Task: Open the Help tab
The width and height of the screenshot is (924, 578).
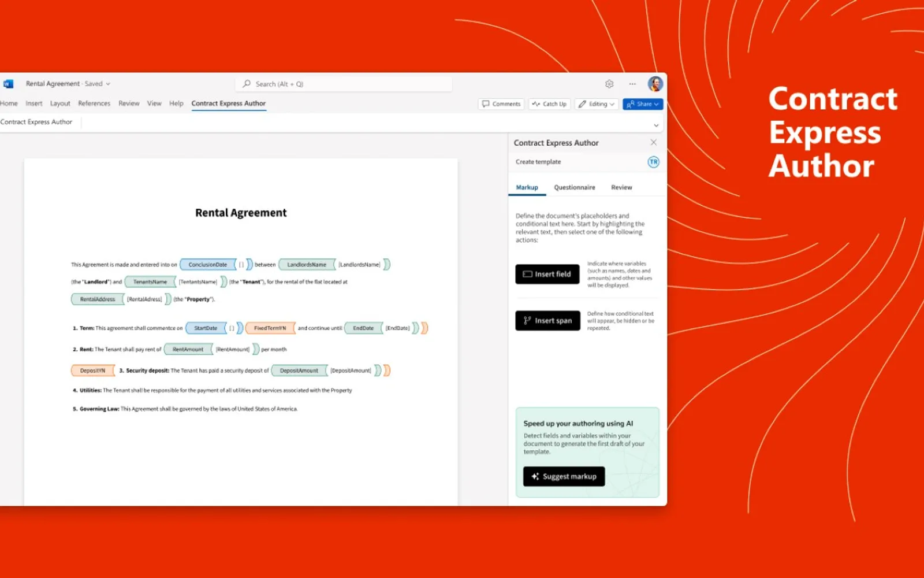Action: [x=176, y=103]
